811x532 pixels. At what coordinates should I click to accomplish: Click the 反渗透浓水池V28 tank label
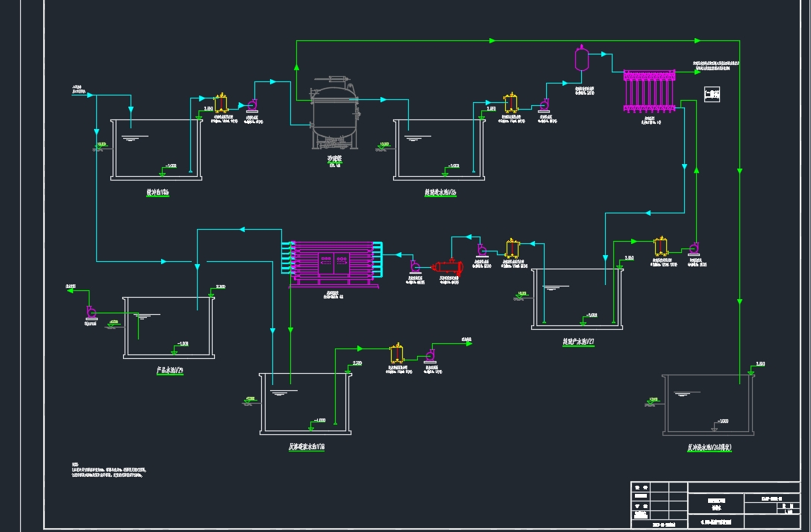(x=307, y=447)
